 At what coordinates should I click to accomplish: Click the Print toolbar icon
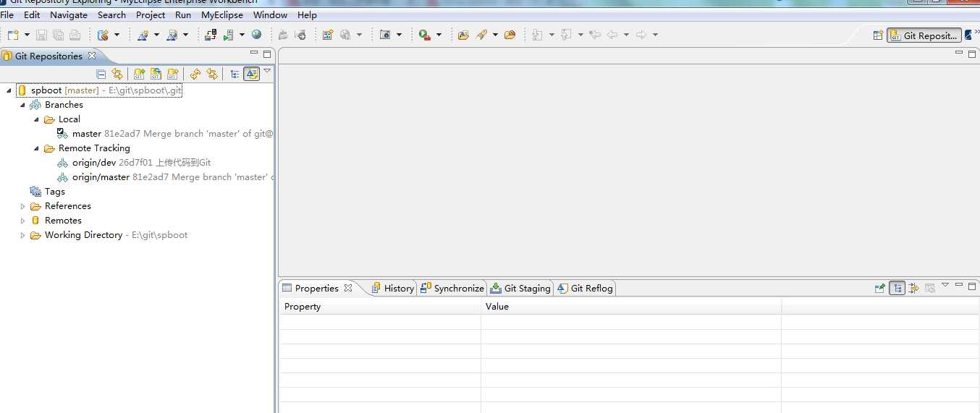[x=75, y=35]
